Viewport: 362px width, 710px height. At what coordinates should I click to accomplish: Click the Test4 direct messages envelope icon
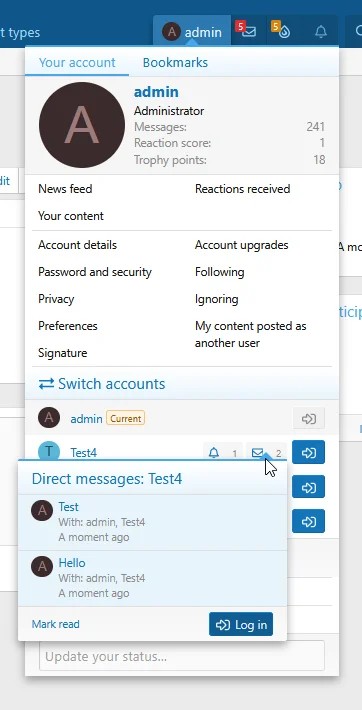point(257,452)
